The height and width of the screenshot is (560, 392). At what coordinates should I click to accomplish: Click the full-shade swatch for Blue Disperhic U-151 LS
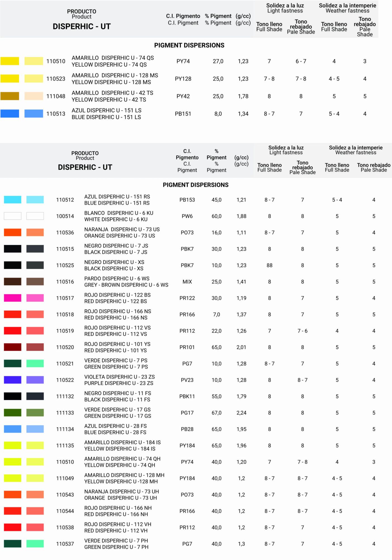pyautogui.click(x=10, y=114)
